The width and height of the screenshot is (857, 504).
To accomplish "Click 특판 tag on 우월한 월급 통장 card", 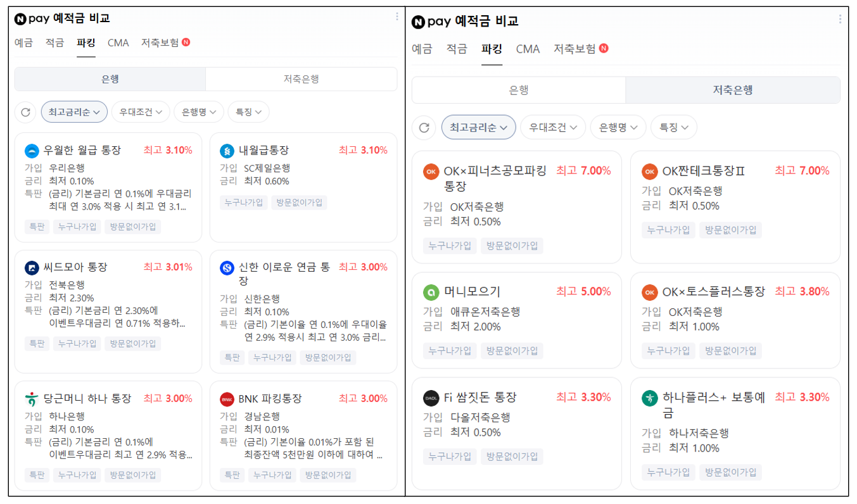I will point(37,227).
